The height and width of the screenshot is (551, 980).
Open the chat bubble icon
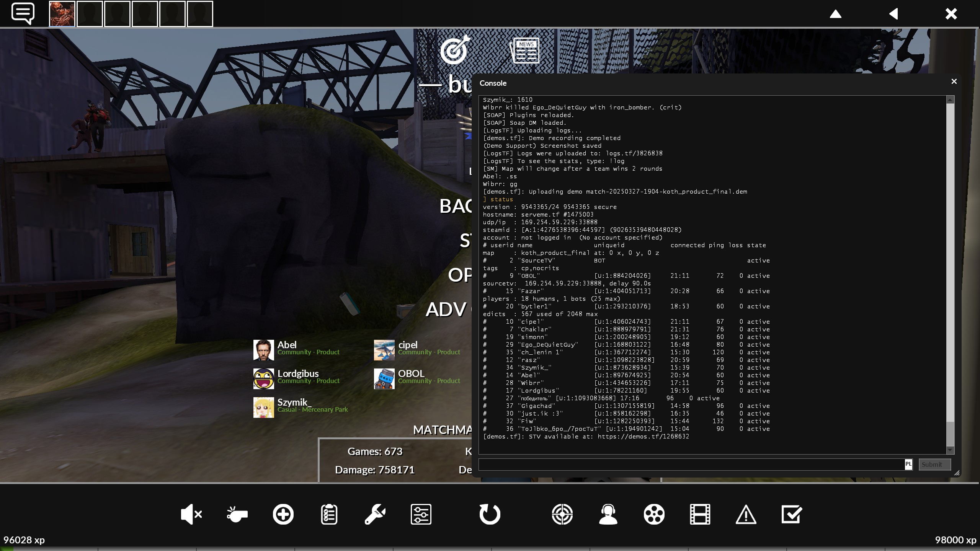23,13
